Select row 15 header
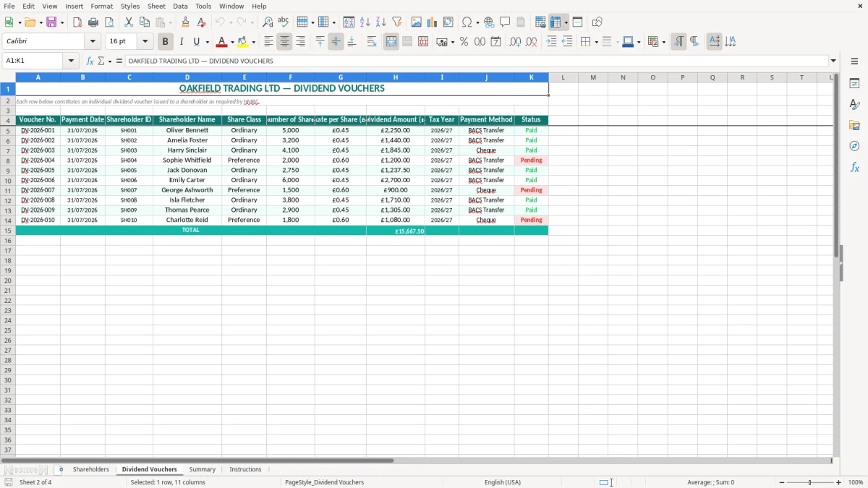868x488 pixels. [8, 231]
